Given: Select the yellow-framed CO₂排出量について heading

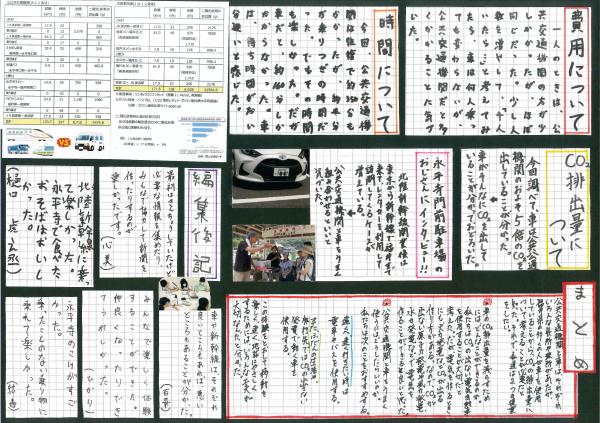Looking at the screenshot, I should tap(567, 210).
